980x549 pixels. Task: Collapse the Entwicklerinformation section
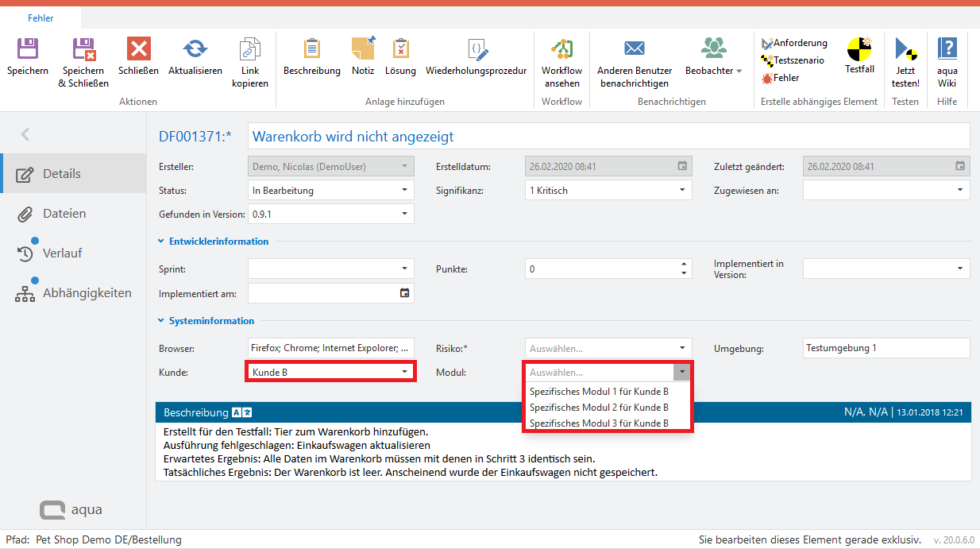pos(161,242)
